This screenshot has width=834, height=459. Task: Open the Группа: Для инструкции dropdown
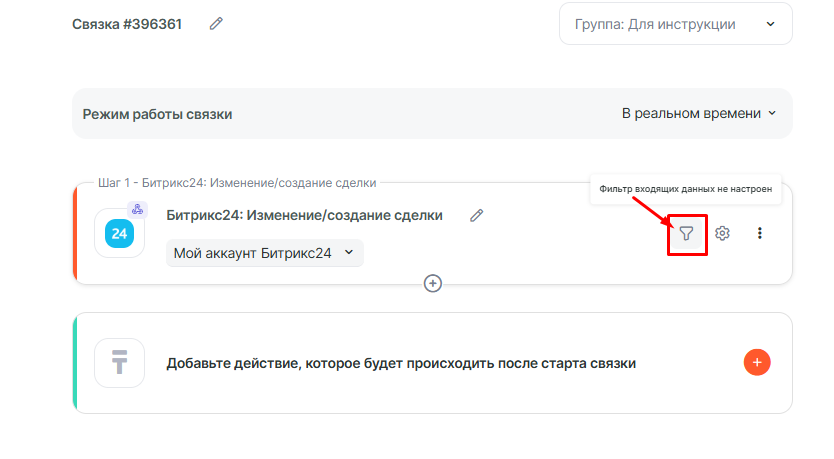click(675, 24)
